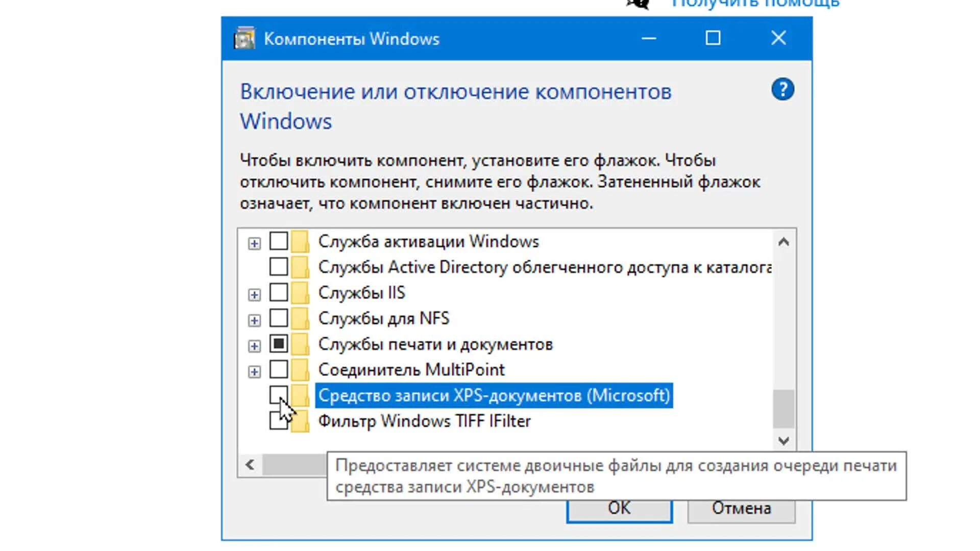Check the Службы Active Directory checkbox
Viewport: 980px width, 551px height.
pyautogui.click(x=279, y=266)
